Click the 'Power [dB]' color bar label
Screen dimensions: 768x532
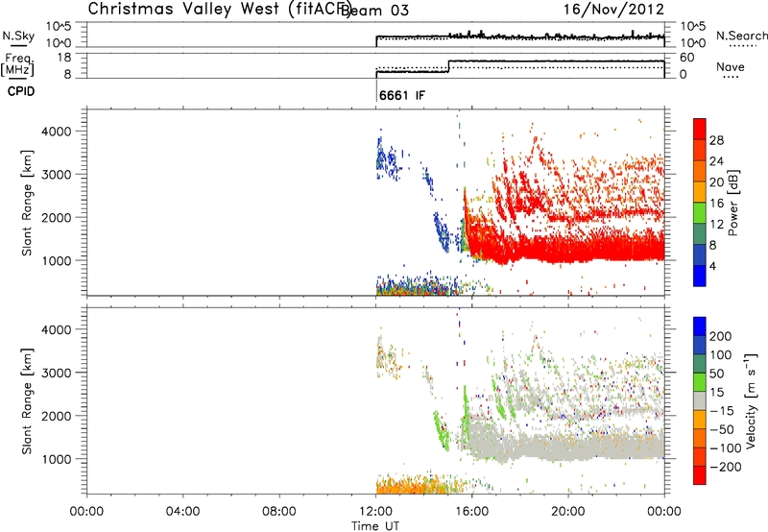point(732,203)
